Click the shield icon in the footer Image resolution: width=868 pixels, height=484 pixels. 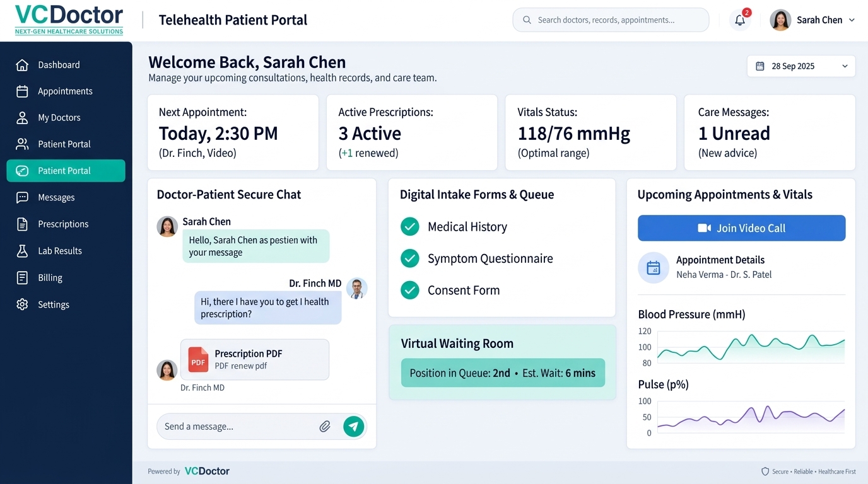coord(765,471)
